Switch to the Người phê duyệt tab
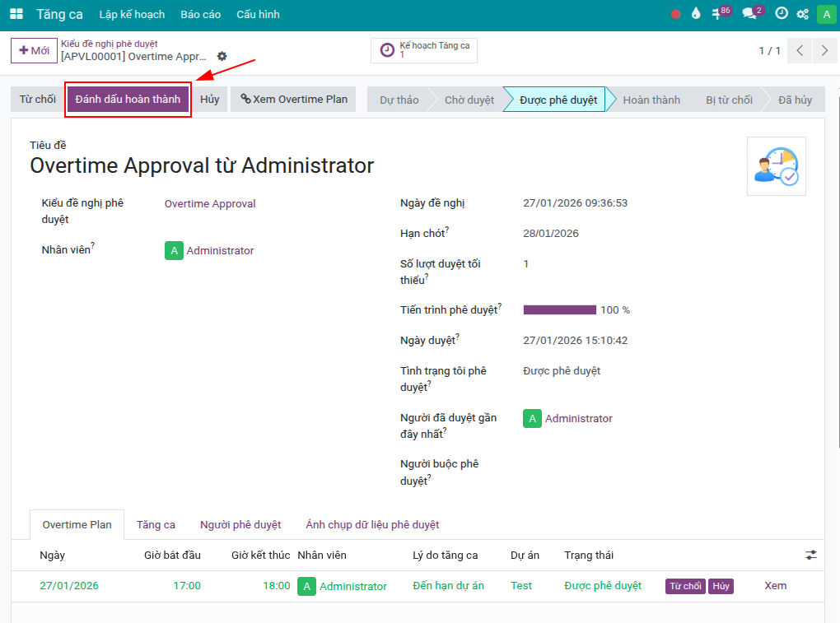This screenshot has width=840, height=623. coord(240,524)
